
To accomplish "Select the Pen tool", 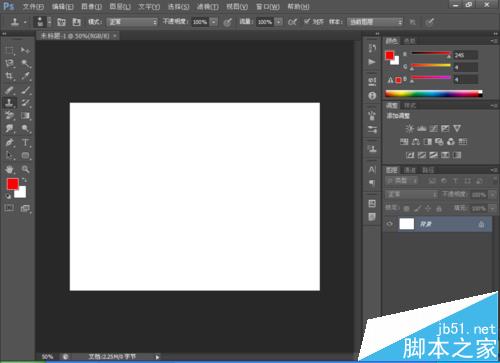I will [x=9, y=142].
